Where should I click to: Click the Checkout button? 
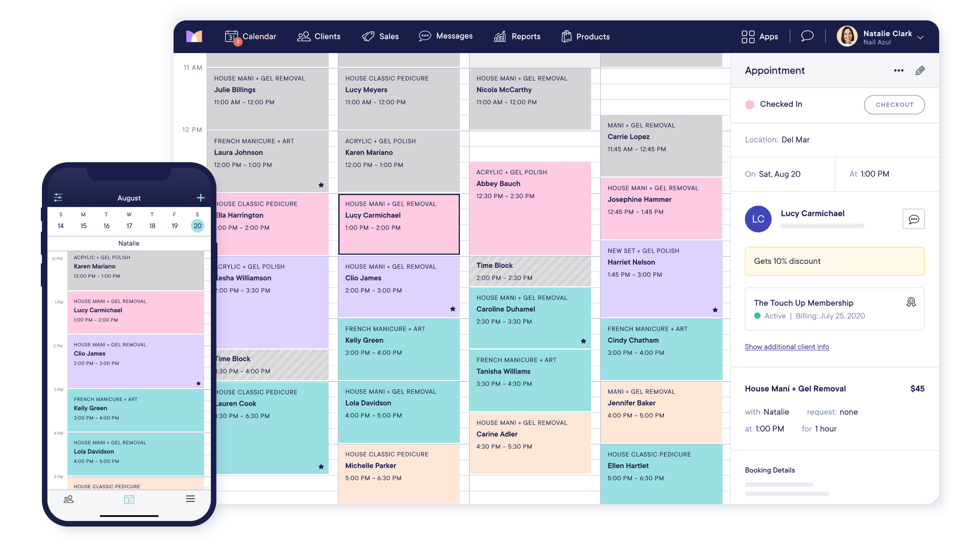coord(894,105)
